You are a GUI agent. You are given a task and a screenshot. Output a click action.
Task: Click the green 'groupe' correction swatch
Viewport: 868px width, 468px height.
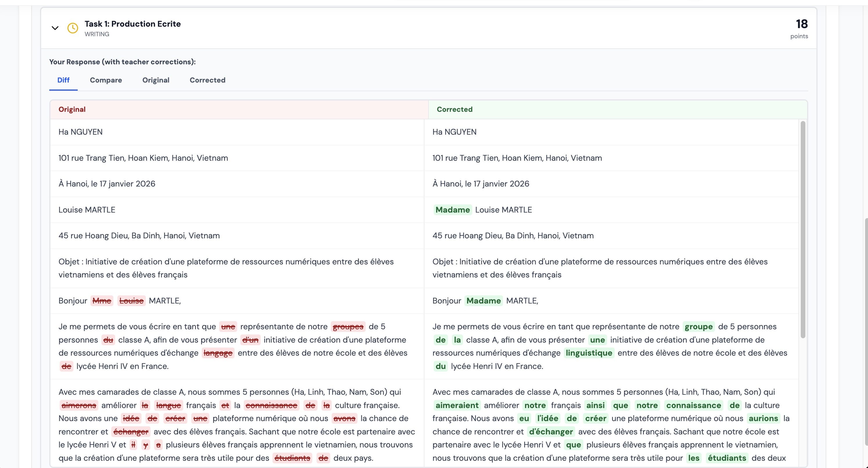click(698, 326)
